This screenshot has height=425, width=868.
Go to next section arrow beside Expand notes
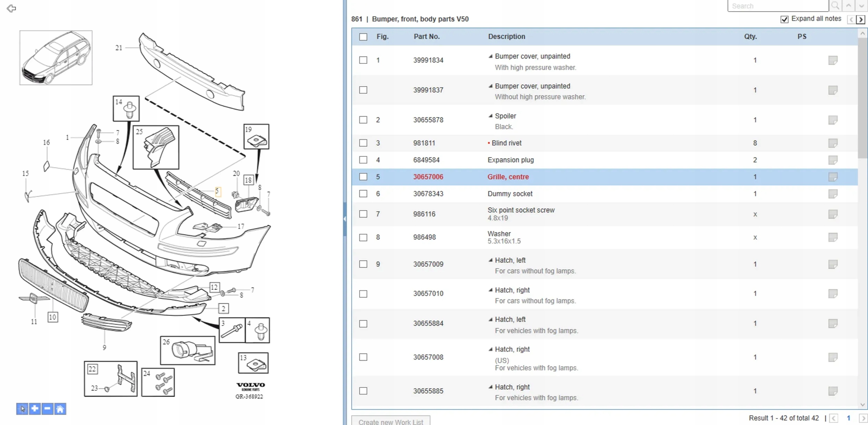coord(861,19)
